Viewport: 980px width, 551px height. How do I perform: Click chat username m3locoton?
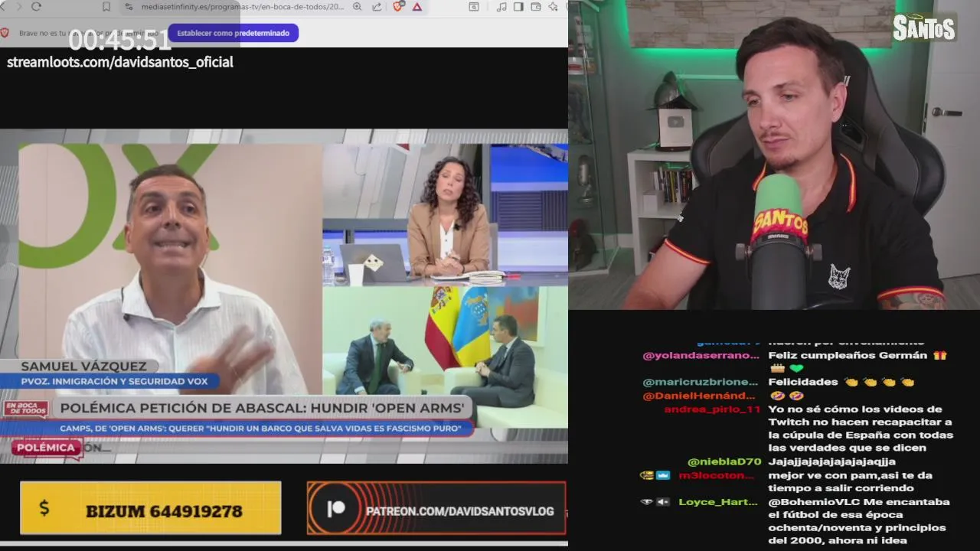(x=717, y=475)
